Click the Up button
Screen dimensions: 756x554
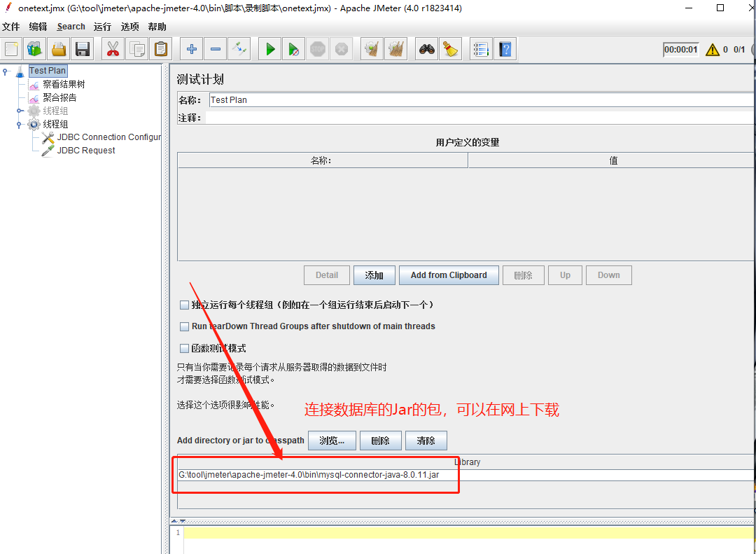565,275
